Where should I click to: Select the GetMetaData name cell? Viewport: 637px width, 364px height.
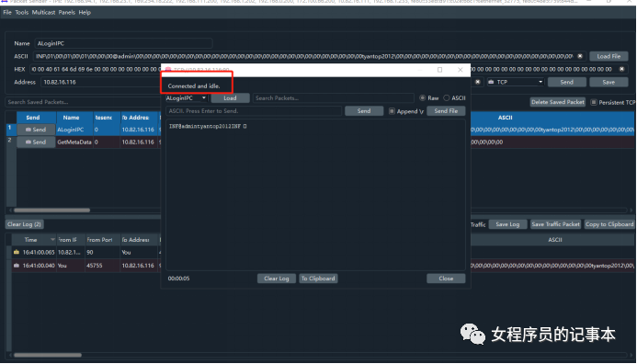point(74,142)
